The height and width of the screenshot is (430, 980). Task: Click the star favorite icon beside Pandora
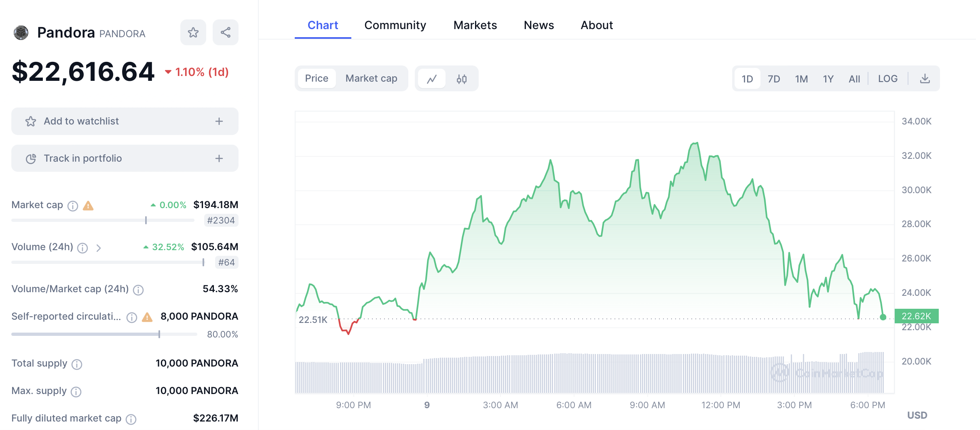click(x=193, y=32)
